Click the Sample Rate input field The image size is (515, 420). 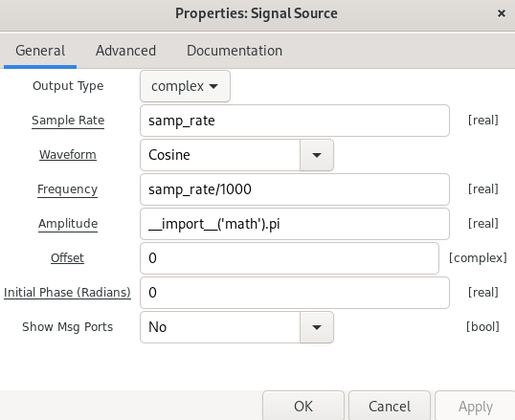tap(295, 121)
